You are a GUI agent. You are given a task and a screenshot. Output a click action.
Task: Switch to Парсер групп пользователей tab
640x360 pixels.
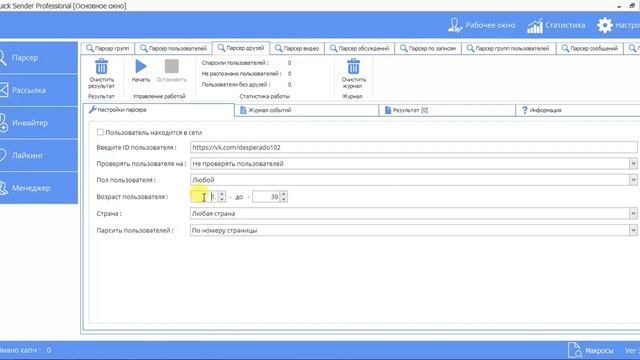click(509, 48)
